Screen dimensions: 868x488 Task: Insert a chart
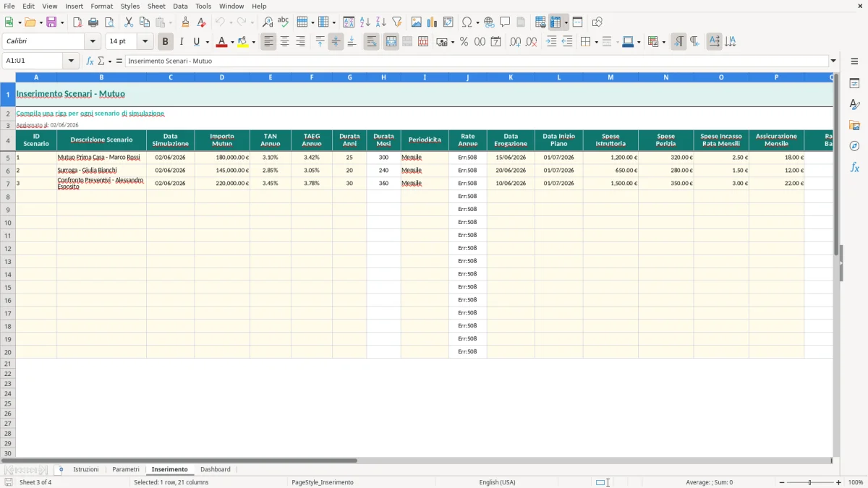tap(433, 22)
